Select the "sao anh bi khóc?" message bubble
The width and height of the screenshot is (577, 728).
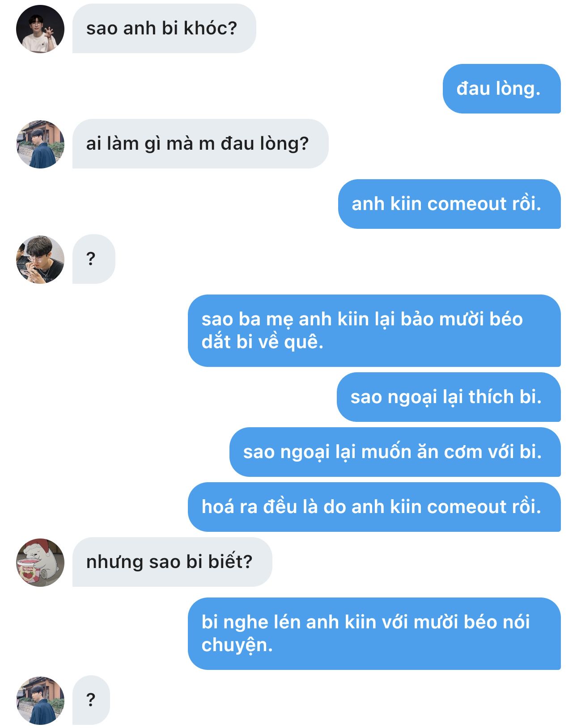tap(164, 29)
